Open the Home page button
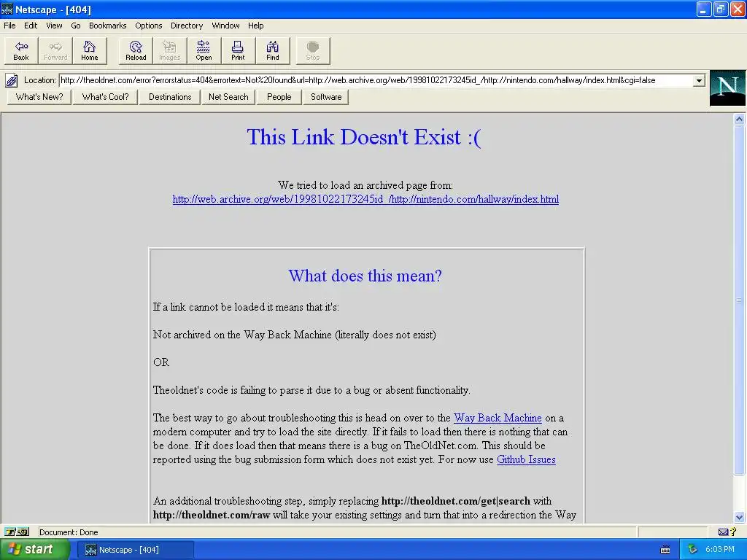Image resolution: width=747 pixels, height=560 pixels. pos(89,50)
